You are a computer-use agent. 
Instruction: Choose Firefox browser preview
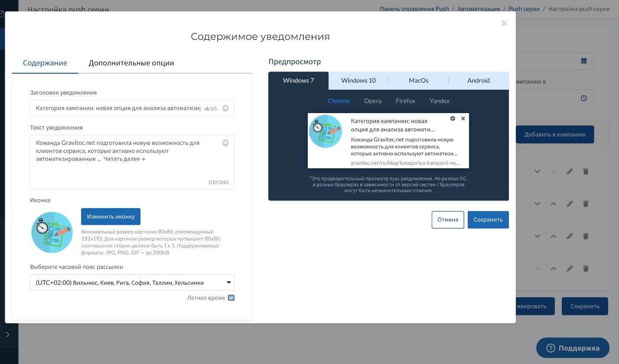point(406,101)
